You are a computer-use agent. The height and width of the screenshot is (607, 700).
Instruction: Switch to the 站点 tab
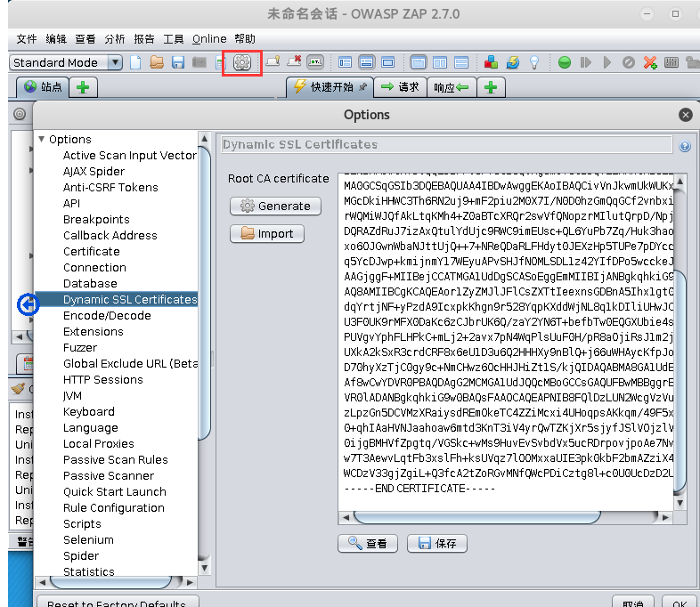[x=43, y=87]
